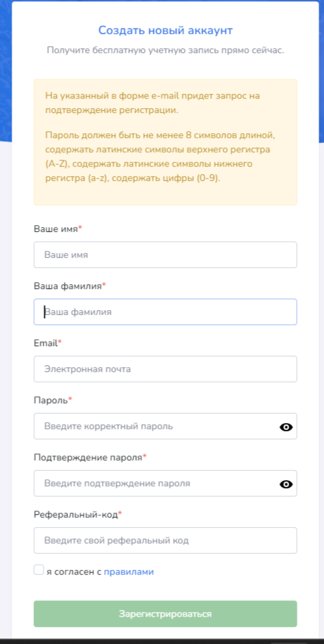The image size is (324, 644).
Task: Click the "Введите корректный пароль" field
Action: pyautogui.click(x=165, y=426)
